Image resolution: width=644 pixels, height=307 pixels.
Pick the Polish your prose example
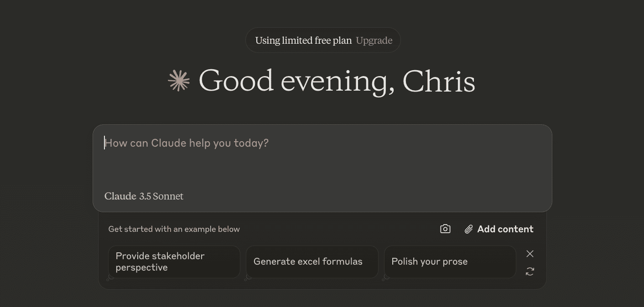pos(450,262)
